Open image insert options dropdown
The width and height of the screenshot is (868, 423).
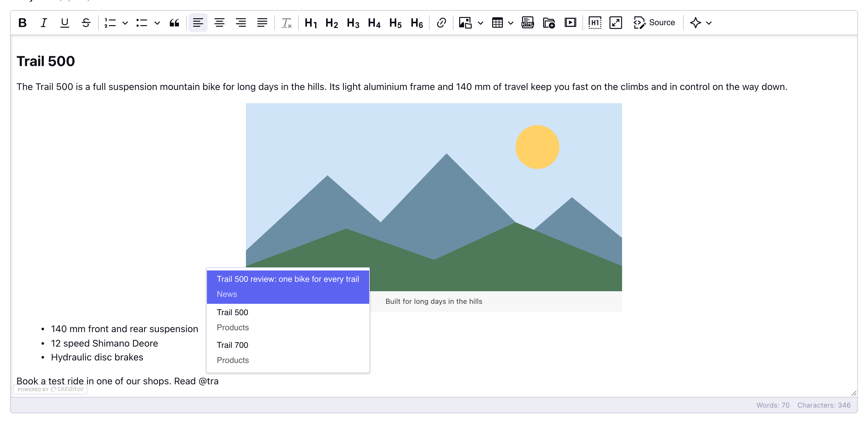[x=481, y=23]
